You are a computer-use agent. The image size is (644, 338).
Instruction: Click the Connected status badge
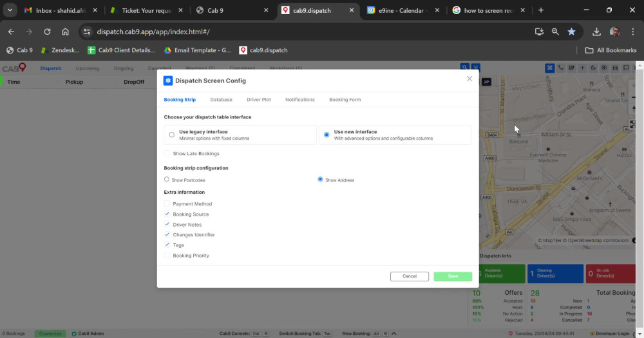50,333
